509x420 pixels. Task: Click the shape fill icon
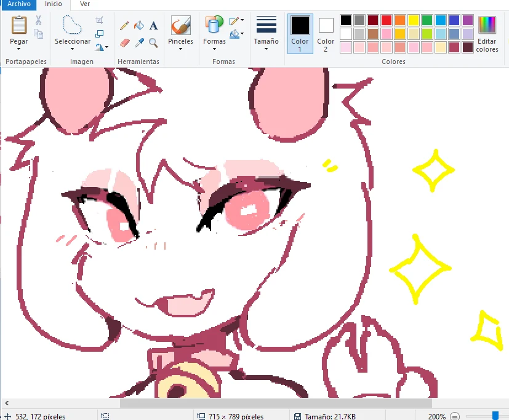click(x=234, y=34)
